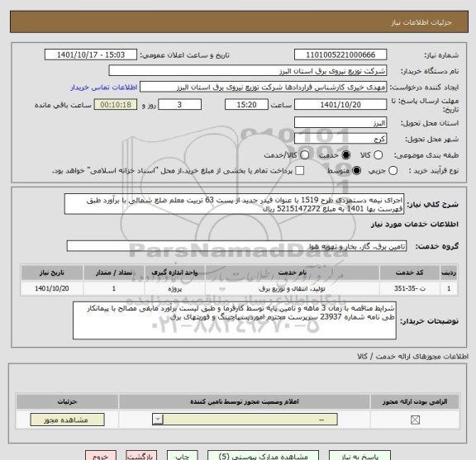Click the جزئیات اطلاعات نیاز page title

tap(421, 22)
